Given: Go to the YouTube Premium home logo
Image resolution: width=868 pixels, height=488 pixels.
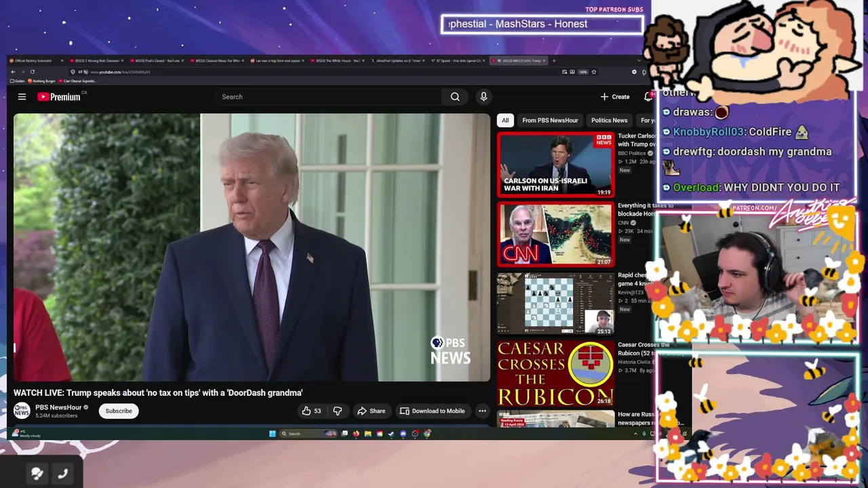Looking at the screenshot, I should click(59, 97).
